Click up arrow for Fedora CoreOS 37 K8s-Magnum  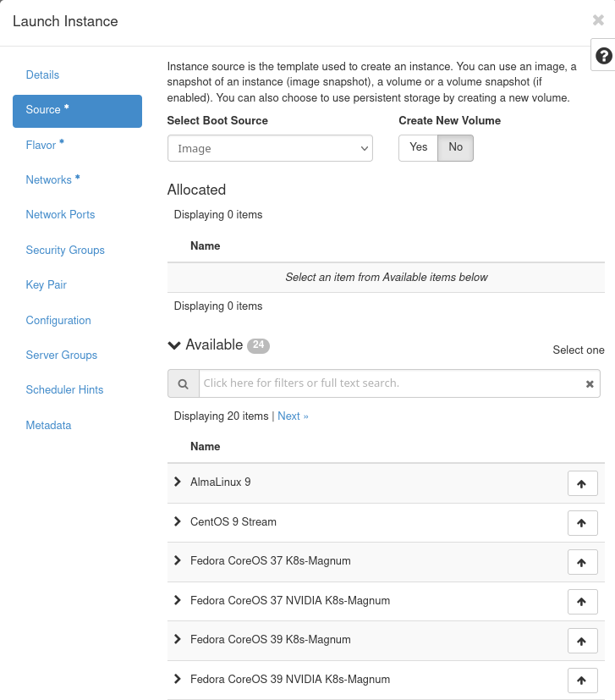pos(582,562)
